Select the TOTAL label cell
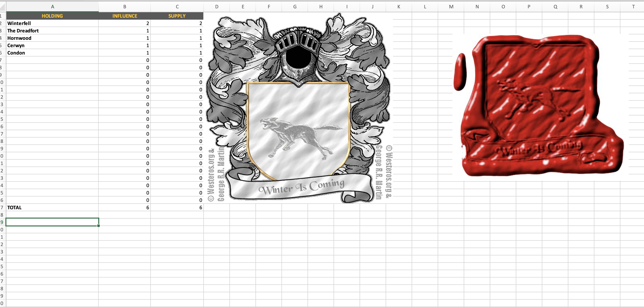 (52, 208)
